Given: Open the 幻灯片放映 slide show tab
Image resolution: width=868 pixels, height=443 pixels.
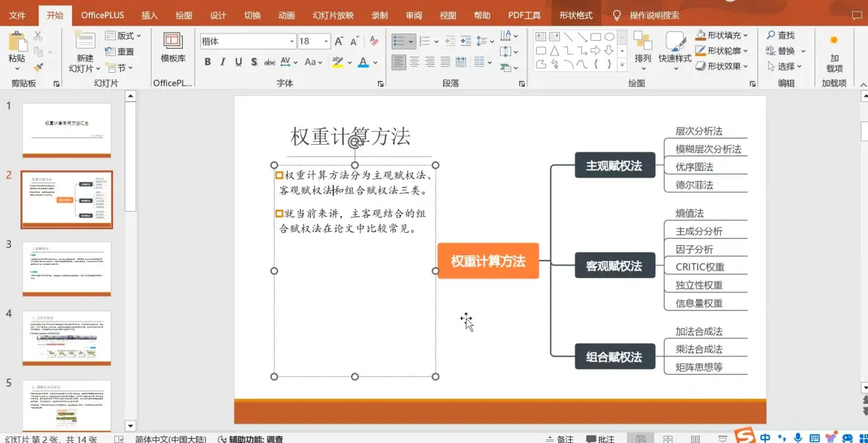Looking at the screenshot, I should tap(333, 15).
